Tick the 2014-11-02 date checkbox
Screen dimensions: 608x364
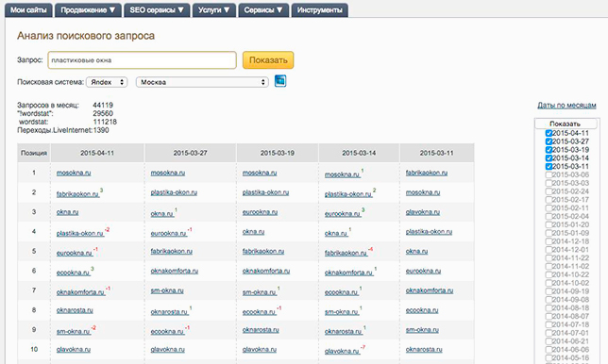point(549,267)
